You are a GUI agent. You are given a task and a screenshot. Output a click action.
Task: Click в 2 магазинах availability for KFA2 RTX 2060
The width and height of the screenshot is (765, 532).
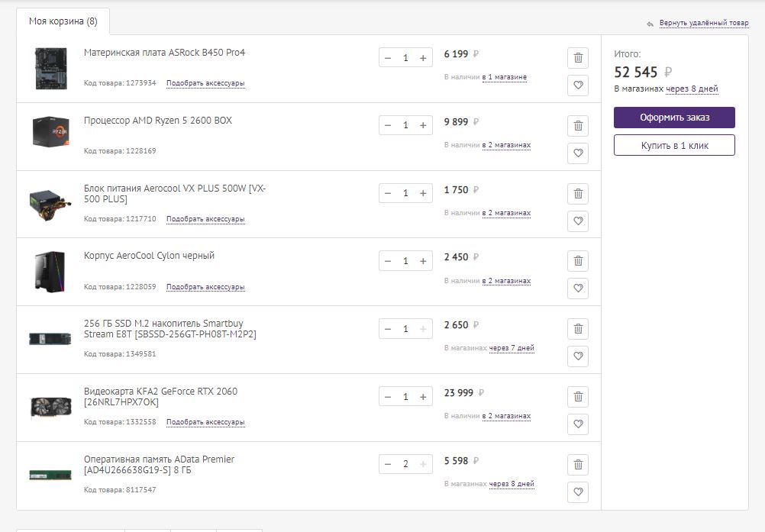coord(506,415)
